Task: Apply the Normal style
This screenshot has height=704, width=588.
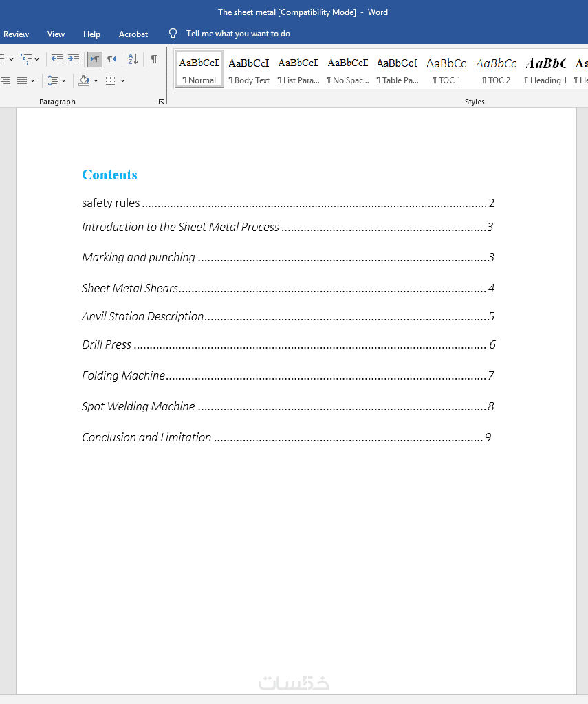Action: [x=199, y=69]
